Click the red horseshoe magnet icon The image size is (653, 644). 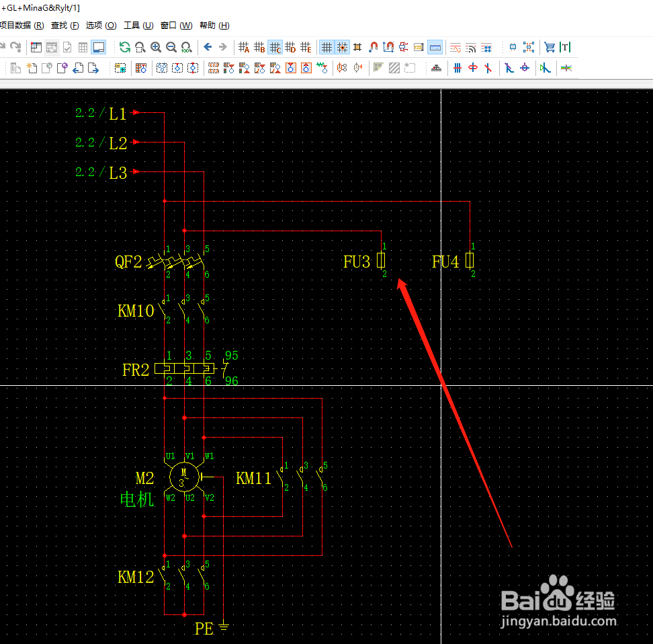tap(373, 47)
